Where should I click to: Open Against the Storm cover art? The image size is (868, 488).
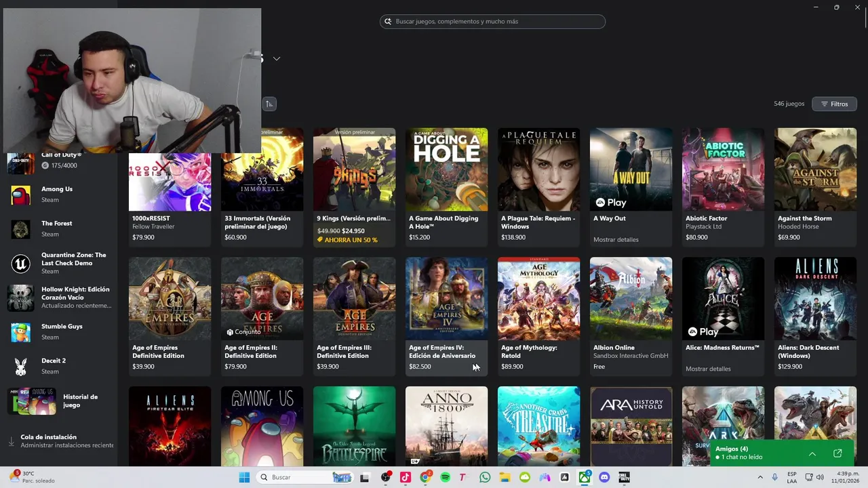(815, 169)
